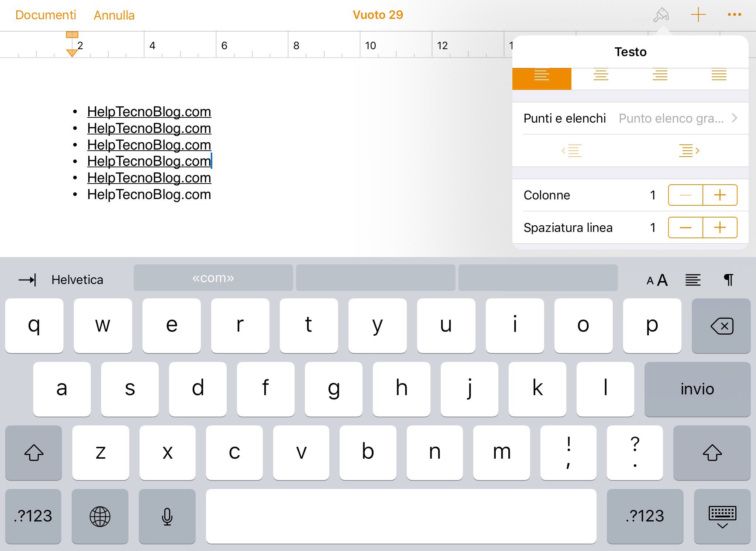Tap the first-line indent marker on ruler
The width and height of the screenshot is (756, 551).
tap(72, 35)
